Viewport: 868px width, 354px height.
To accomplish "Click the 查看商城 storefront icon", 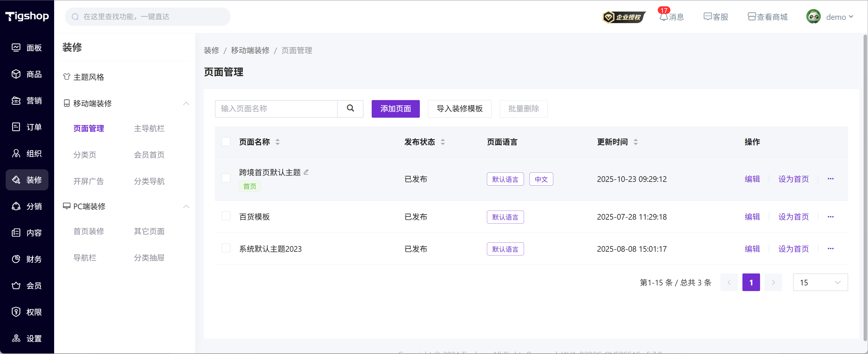I will coord(752,17).
